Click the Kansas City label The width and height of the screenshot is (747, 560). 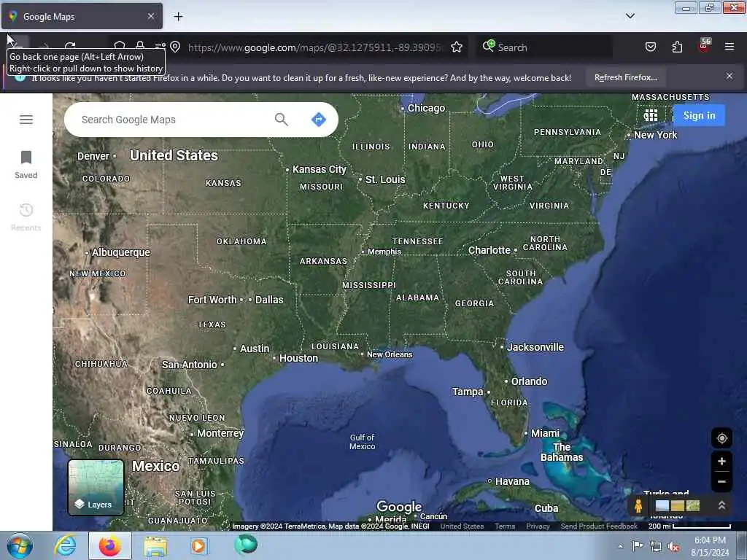(320, 169)
